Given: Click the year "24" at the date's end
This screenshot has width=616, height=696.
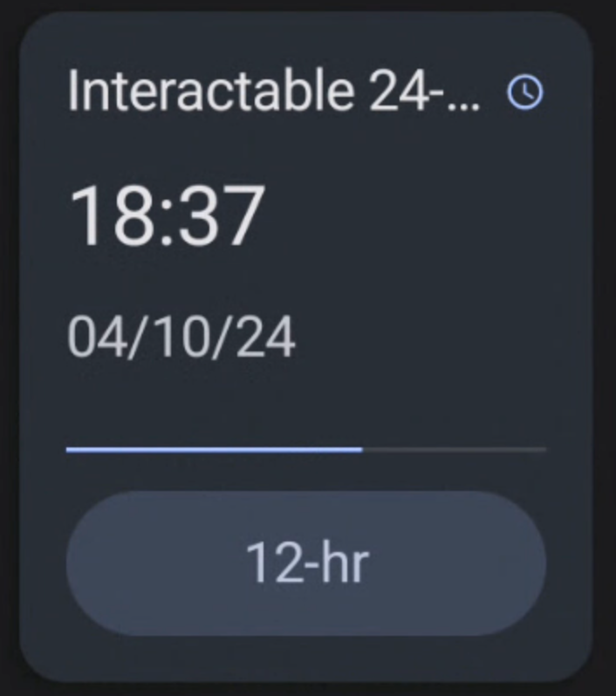Looking at the screenshot, I should [268, 338].
